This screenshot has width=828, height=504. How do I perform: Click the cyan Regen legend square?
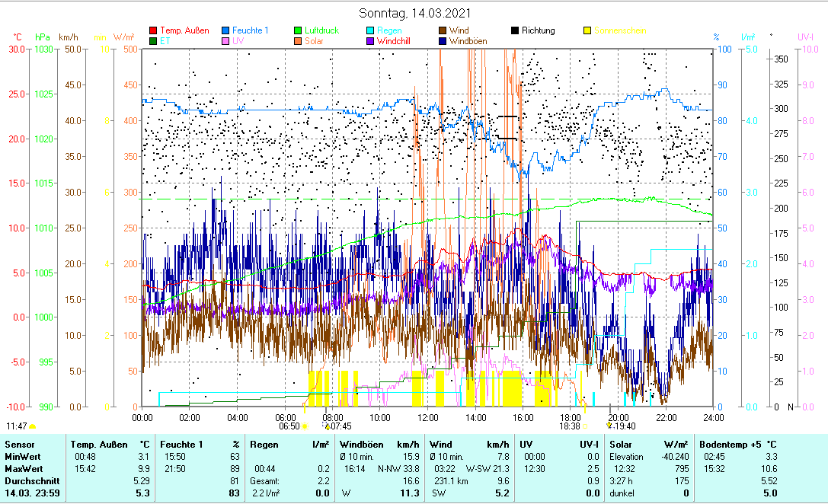click(x=371, y=31)
